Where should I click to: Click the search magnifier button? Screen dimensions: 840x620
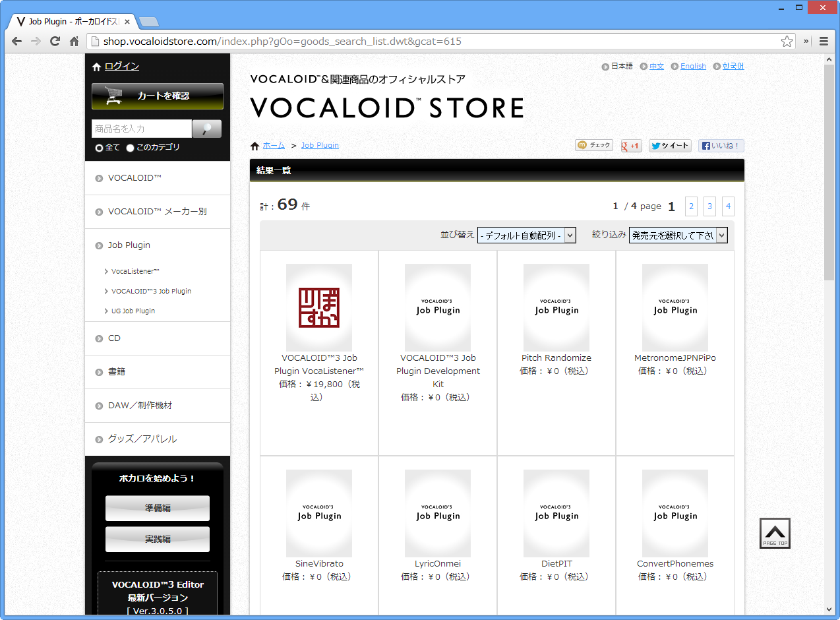pos(206,129)
